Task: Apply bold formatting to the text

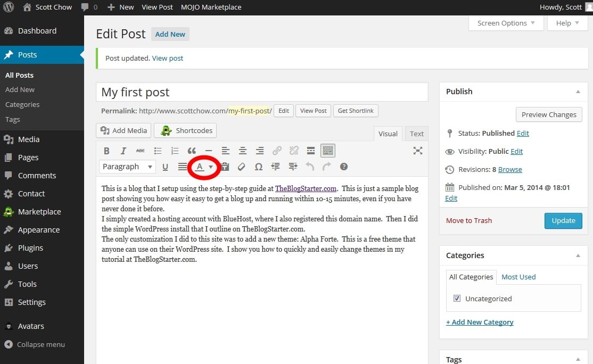Action: [106, 151]
